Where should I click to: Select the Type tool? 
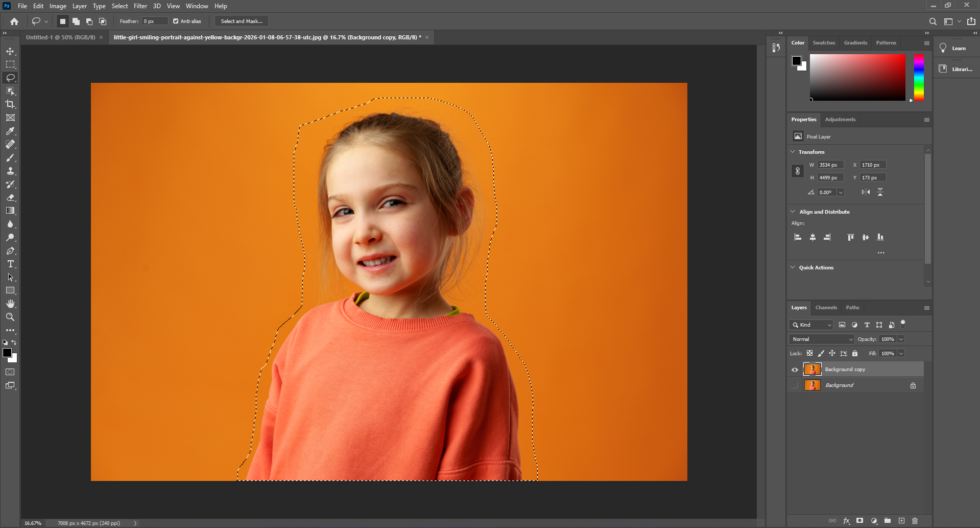(x=10, y=264)
